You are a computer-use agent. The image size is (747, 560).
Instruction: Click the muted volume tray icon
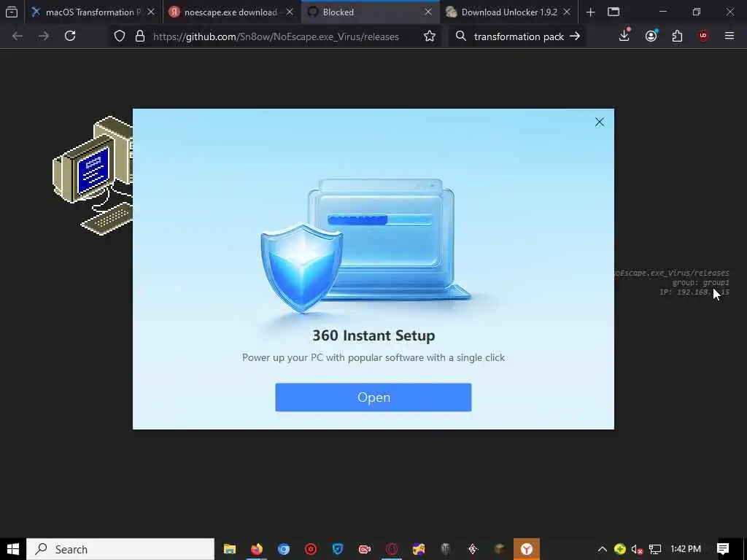click(x=637, y=549)
